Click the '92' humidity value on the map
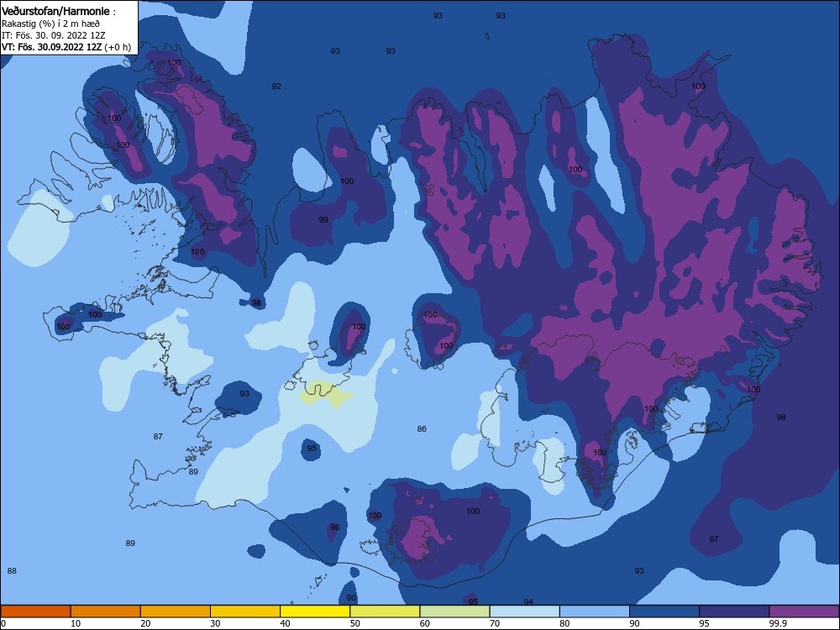 coord(276,87)
